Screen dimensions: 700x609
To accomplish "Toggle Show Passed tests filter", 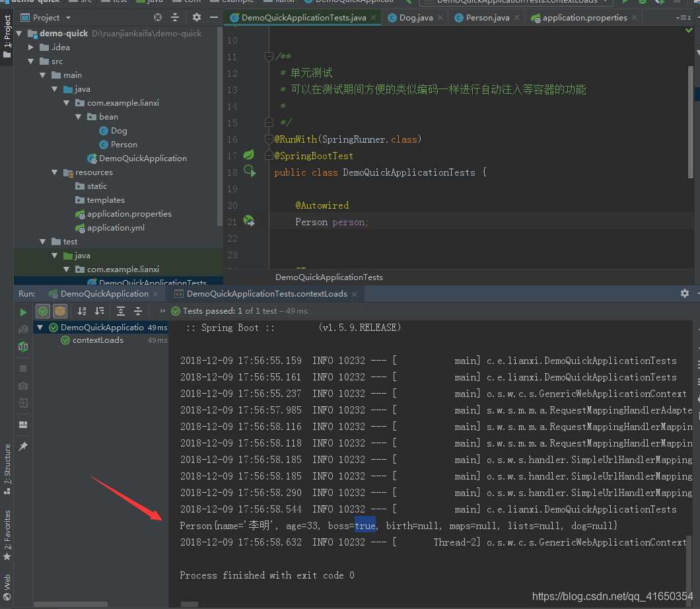I will (42, 311).
